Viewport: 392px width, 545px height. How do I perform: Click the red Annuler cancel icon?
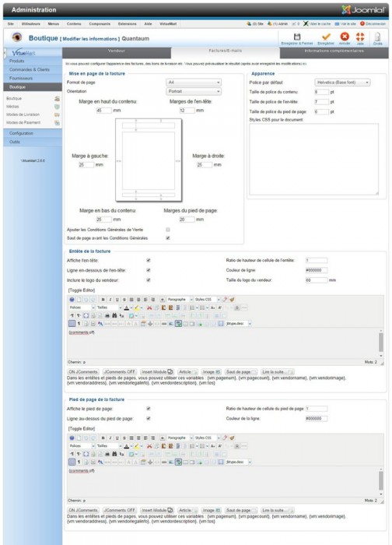click(x=345, y=37)
